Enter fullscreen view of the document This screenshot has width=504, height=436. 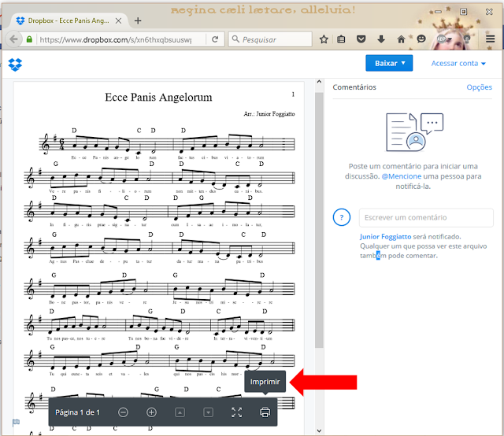click(236, 412)
